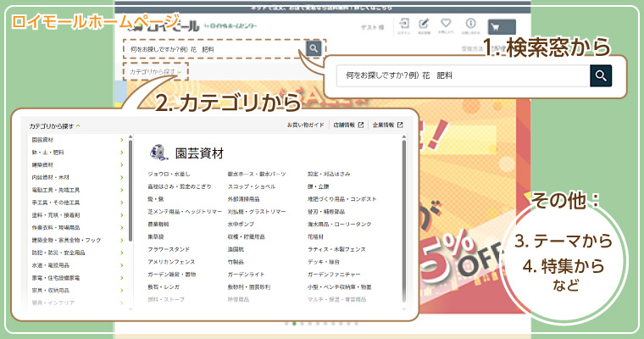Select 防犯・防災・安全用品 in the category list
Viewport: 644px width, 339px height.
click(x=58, y=253)
